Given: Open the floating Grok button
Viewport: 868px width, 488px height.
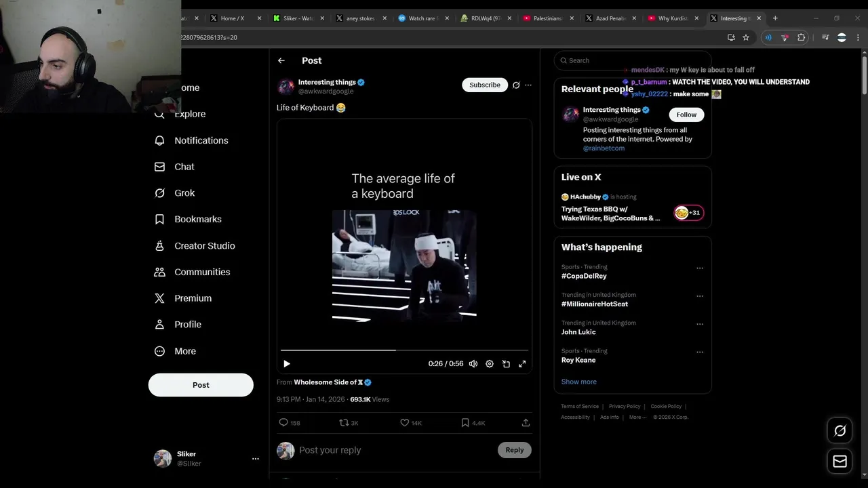Looking at the screenshot, I should (840, 430).
